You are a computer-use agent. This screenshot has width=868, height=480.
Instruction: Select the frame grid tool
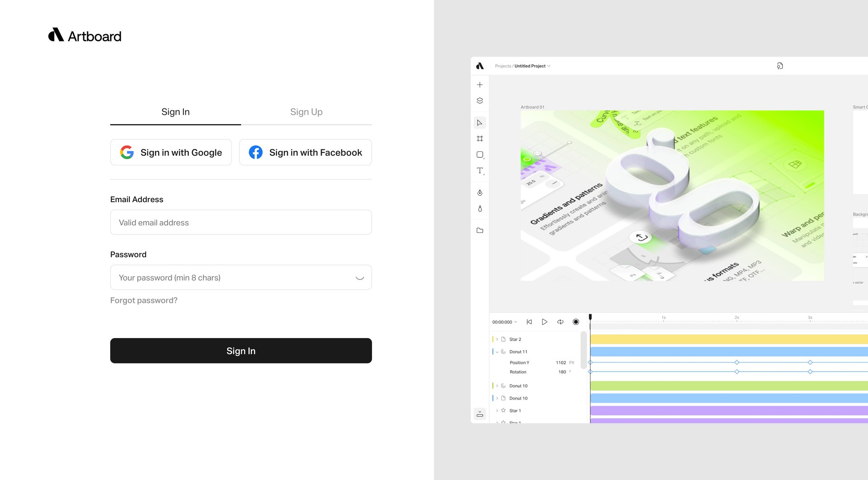coord(480,139)
